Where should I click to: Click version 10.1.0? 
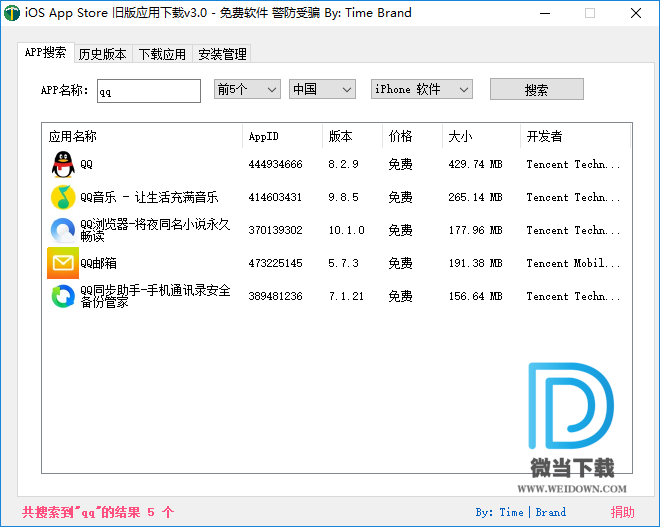tap(346, 230)
